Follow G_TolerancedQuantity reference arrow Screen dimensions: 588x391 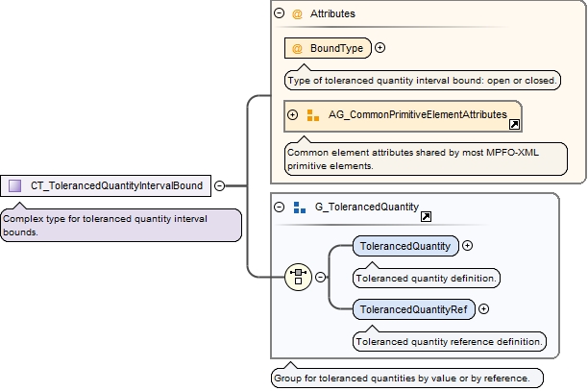tap(426, 216)
